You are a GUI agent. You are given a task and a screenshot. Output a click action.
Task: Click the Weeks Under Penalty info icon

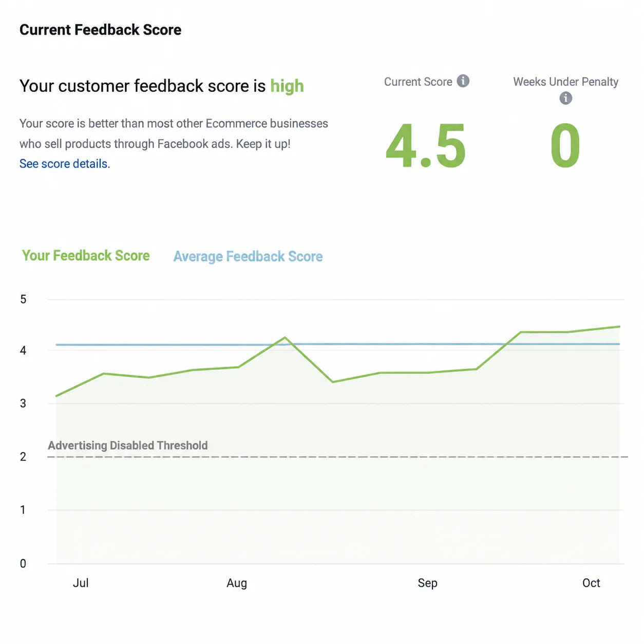565,98
